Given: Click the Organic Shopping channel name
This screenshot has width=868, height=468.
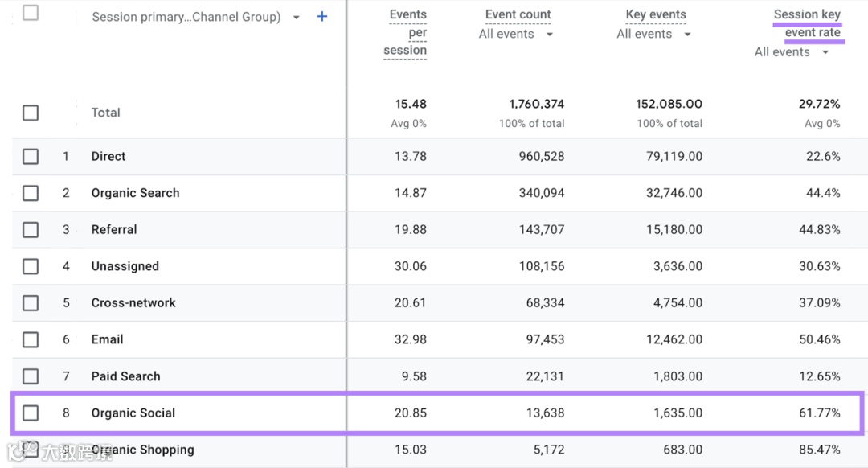Looking at the screenshot, I should [143, 450].
